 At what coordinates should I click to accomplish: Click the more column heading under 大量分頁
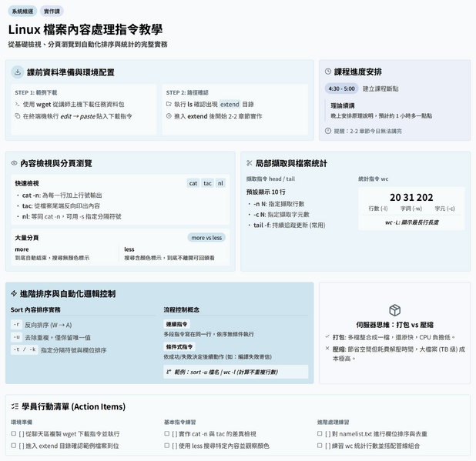(22, 249)
